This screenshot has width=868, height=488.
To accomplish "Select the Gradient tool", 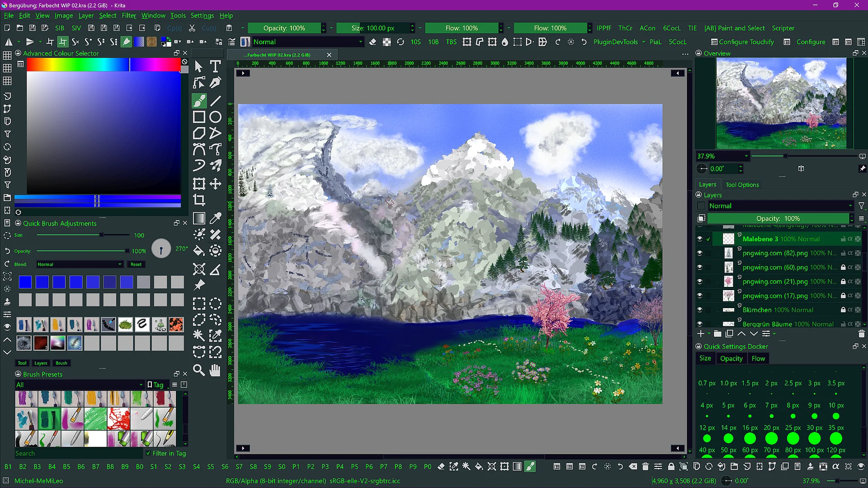I will click(199, 218).
